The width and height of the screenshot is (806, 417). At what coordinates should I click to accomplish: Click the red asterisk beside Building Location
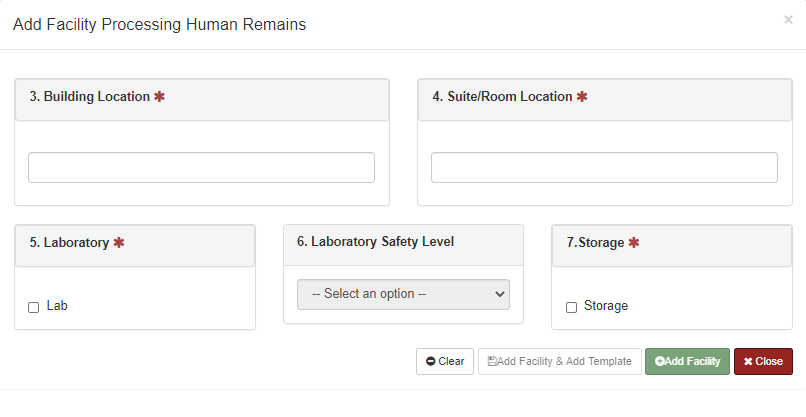click(x=159, y=97)
